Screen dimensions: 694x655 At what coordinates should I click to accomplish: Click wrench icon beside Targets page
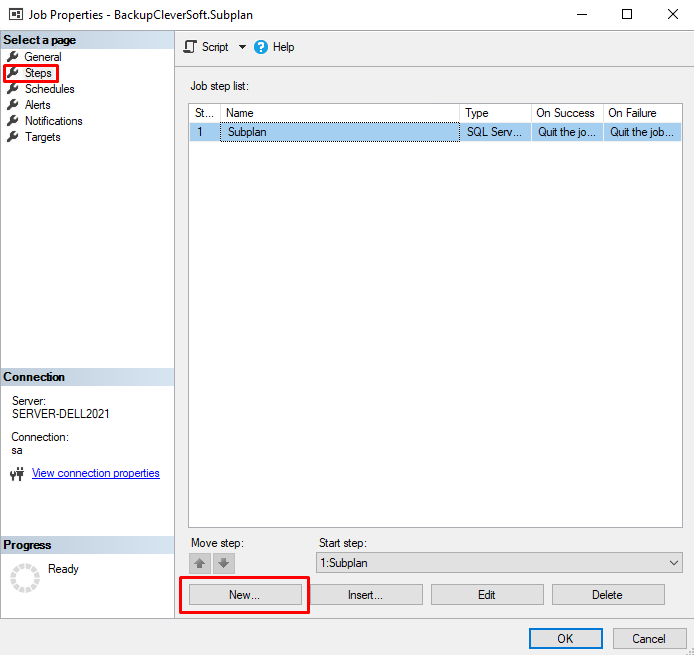13,137
